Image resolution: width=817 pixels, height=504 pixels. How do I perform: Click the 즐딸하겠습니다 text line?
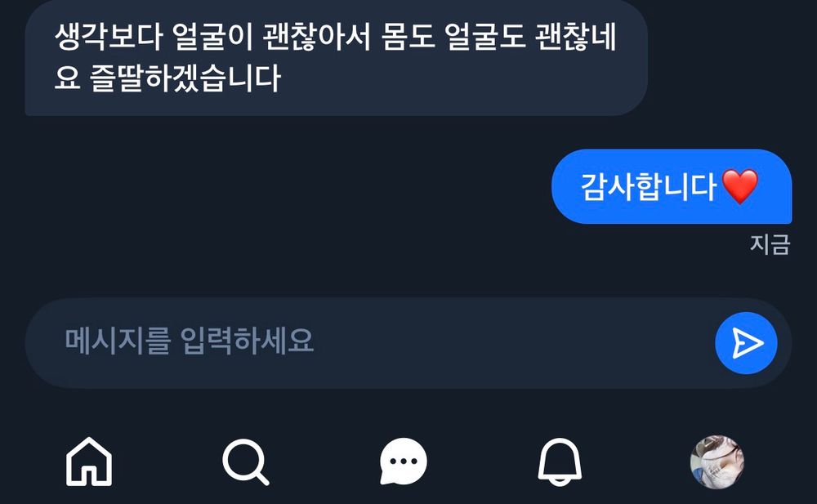point(185,78)
